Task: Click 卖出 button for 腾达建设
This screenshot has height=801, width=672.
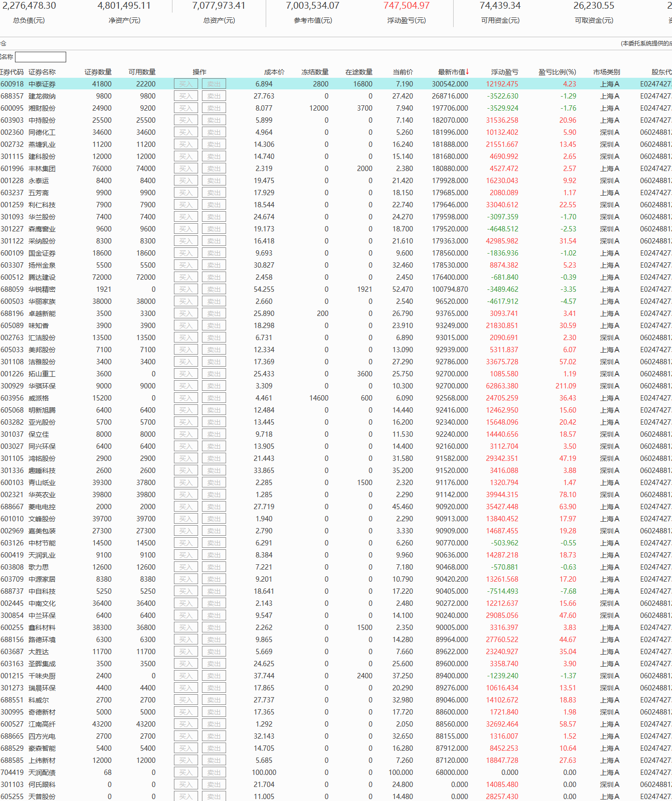Action: (x=214, y=277)
